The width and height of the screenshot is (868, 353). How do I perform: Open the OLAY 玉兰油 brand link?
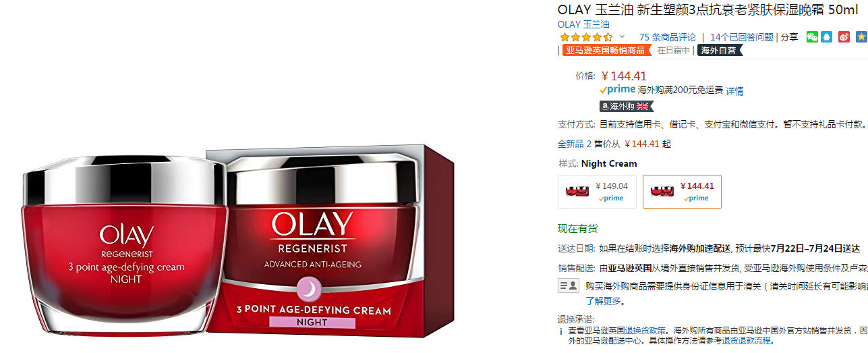(583, 24)
